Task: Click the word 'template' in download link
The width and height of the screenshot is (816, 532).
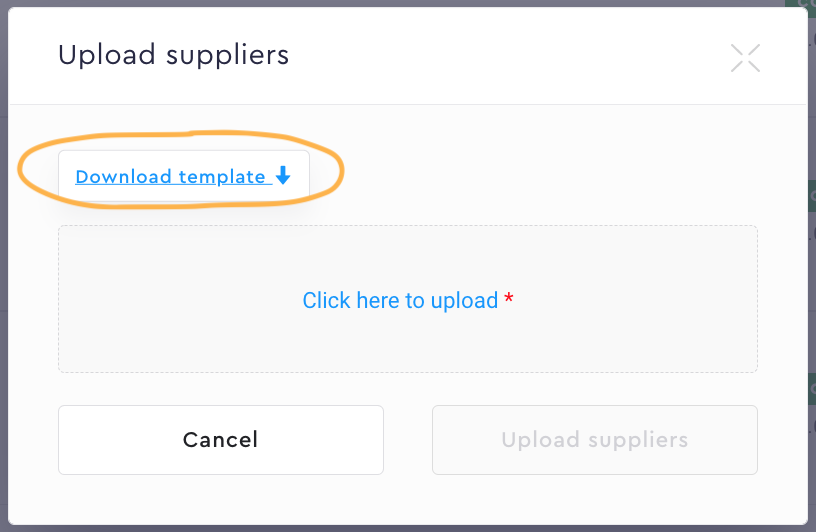Action: tap(222, 177)
